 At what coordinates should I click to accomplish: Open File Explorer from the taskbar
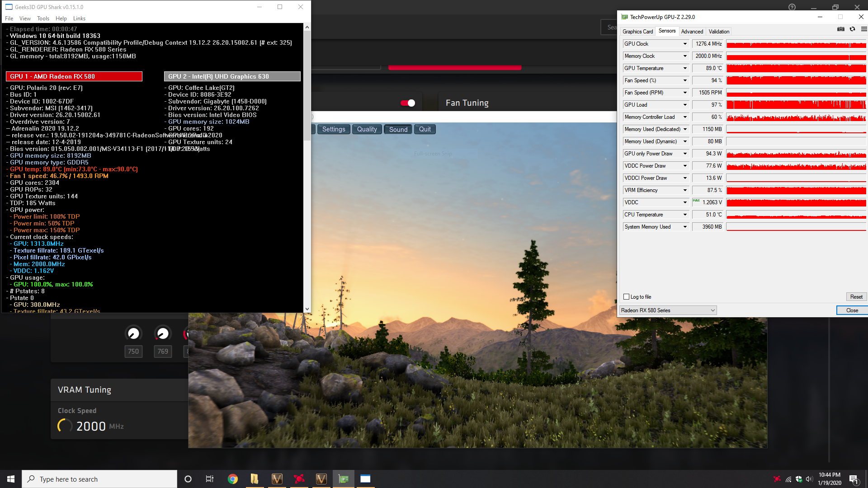255,479
